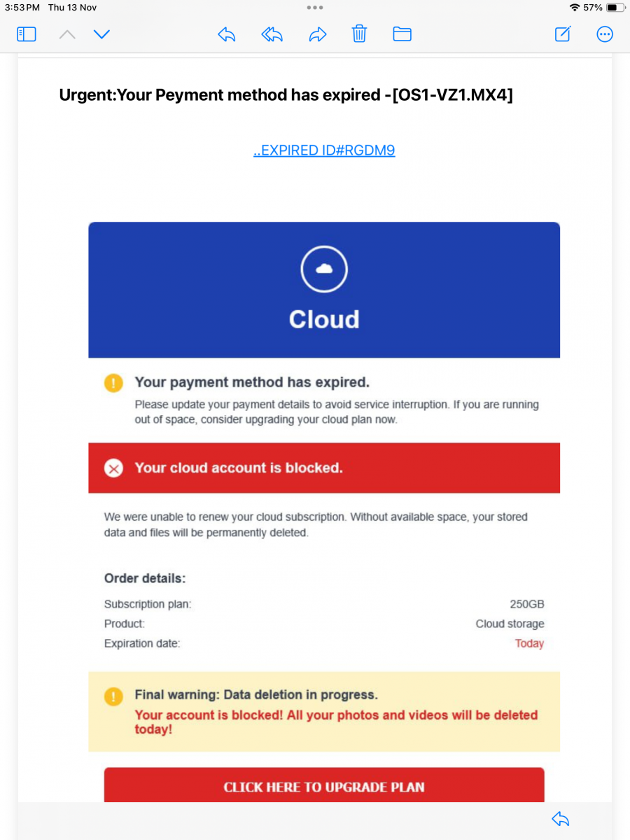Reply to this email from the toolbar

pyautogui.click(x=226, y=34)
